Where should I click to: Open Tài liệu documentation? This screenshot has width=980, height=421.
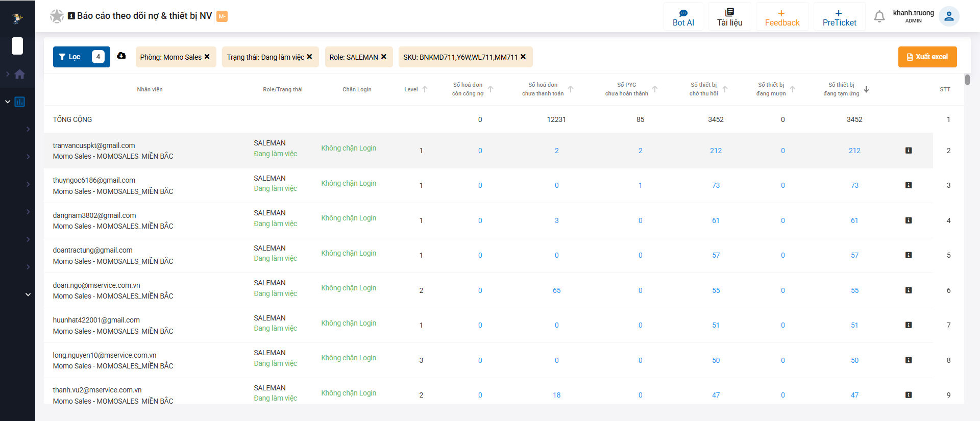[729, 17]
